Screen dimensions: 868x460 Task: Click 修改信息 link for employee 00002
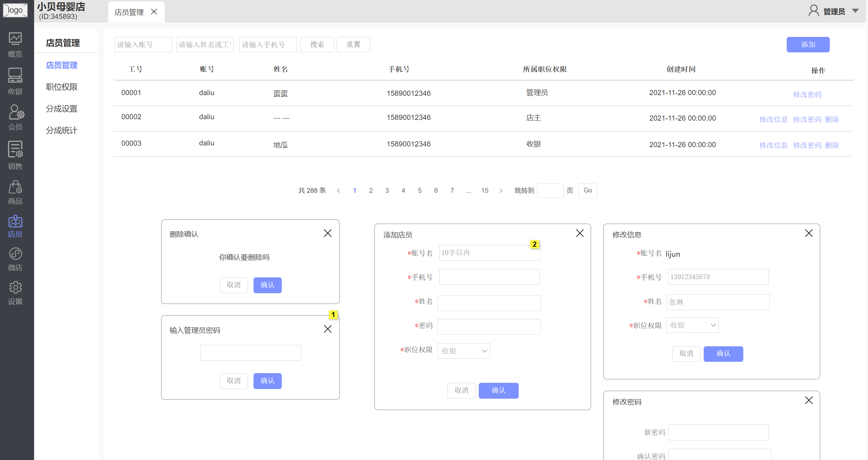773,119
